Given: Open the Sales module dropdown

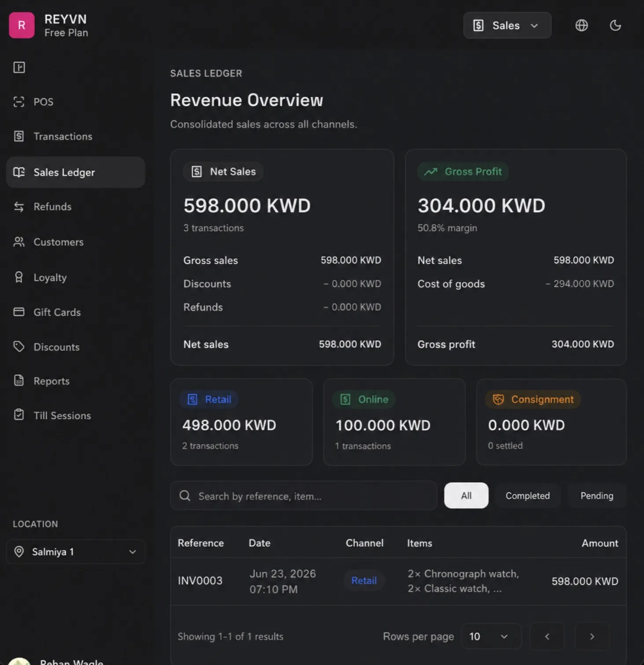Looking at the screenshot, I should click(x=507, y=26).
